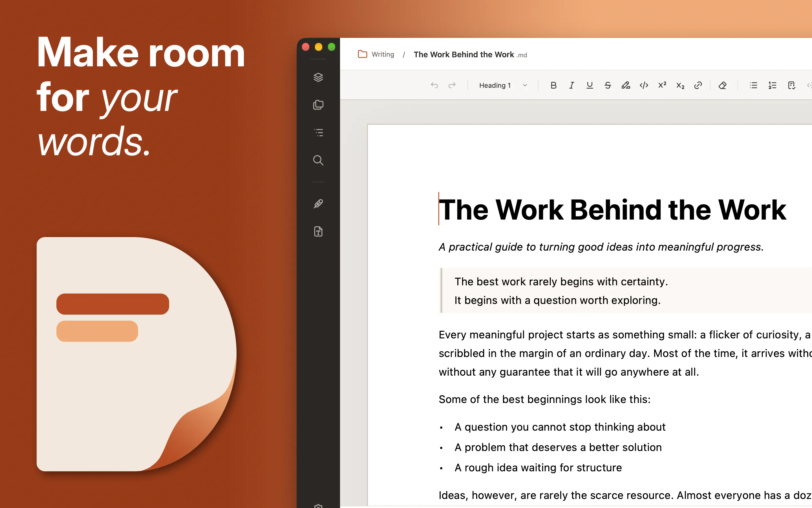Screen dimensions: 812x508
Task: Redo the last edit
Action: [x=452, y=85]
